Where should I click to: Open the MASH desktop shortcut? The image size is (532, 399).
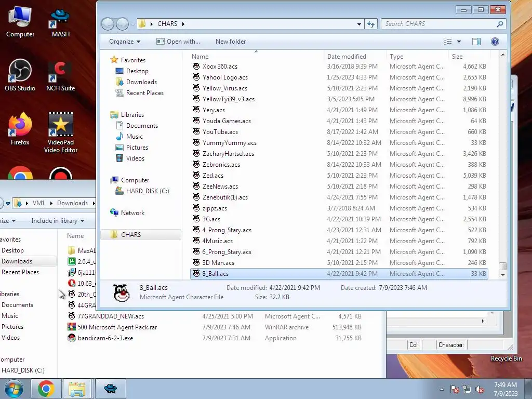tap(60, 22)
